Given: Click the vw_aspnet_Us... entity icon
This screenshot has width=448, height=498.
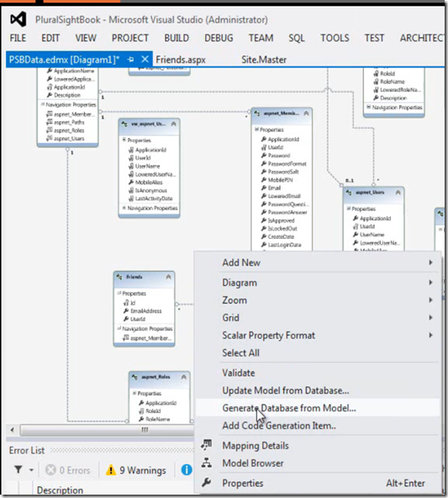Looking at the screenshot, I should coord(124,124).
